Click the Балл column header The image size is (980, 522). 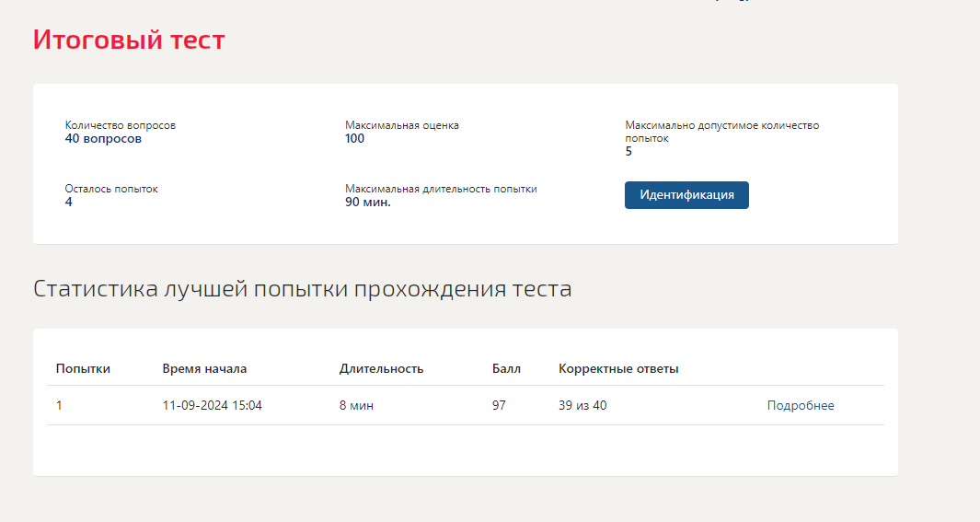506,369
